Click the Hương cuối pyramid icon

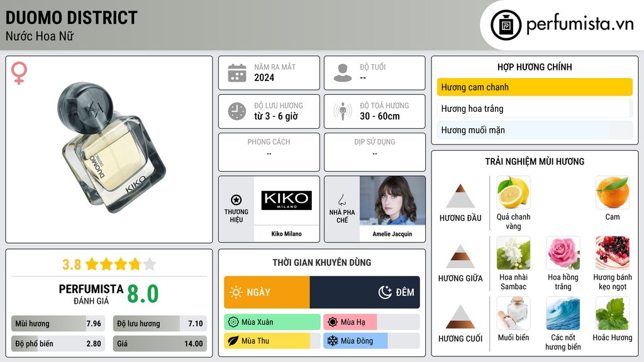pyautogui.click(x=460, y=317)
